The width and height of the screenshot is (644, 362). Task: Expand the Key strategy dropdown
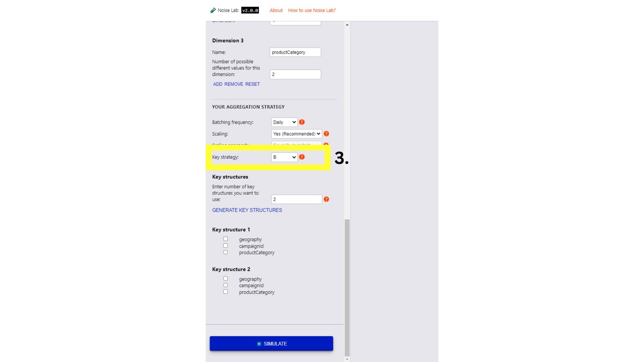pyautogui.click(x=283, y=157)
